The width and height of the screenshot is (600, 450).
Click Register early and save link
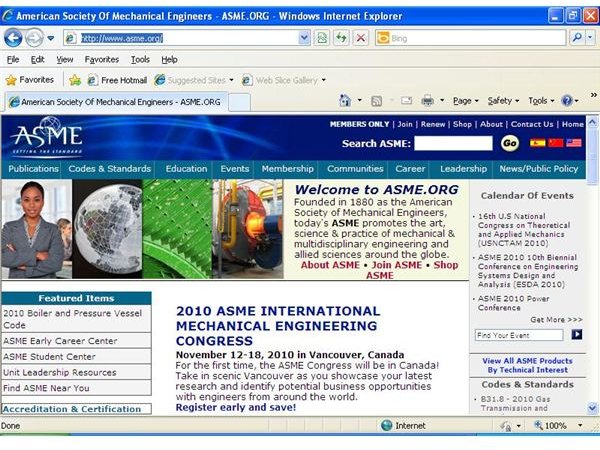(236, 408)
